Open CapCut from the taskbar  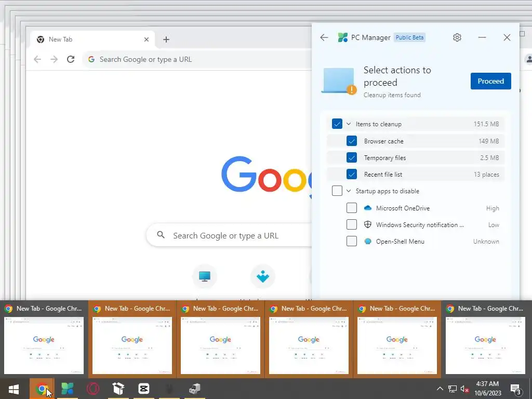(x=144, y=389)
